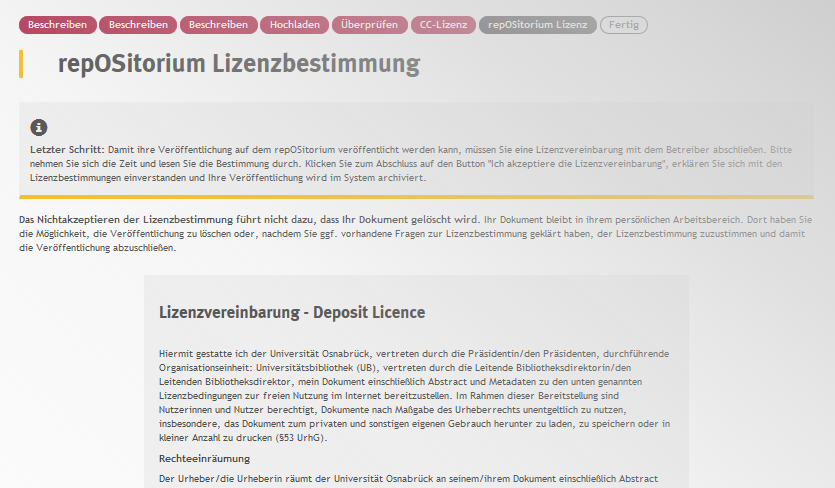
Task: Go to the first Beschreiben step
Action: point(58,25)
